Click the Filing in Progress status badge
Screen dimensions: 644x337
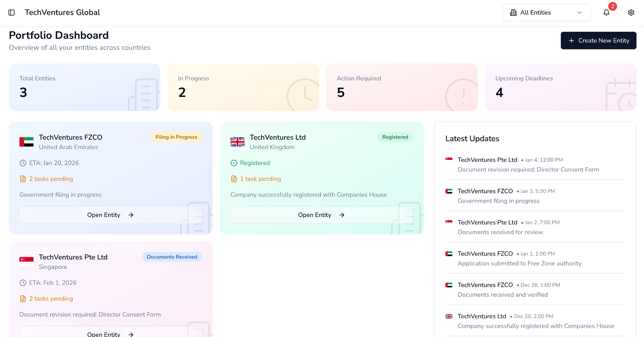(x=176, y=137)
